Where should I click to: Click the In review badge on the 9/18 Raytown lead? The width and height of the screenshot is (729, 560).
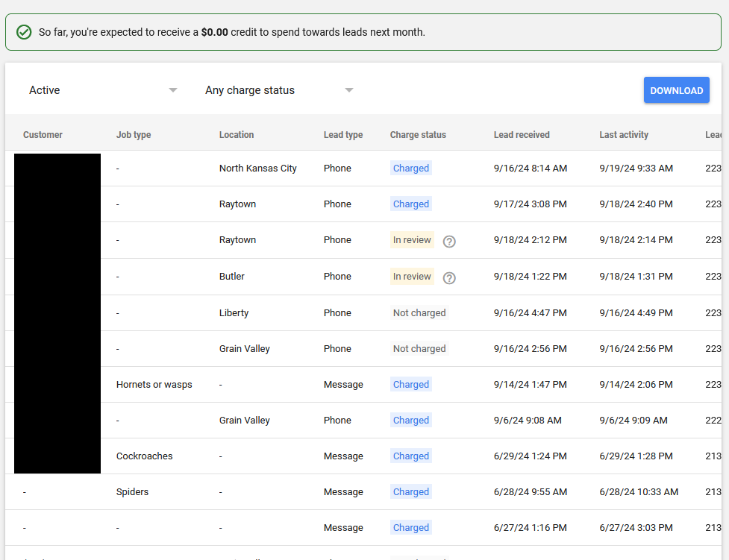[412, 240]
